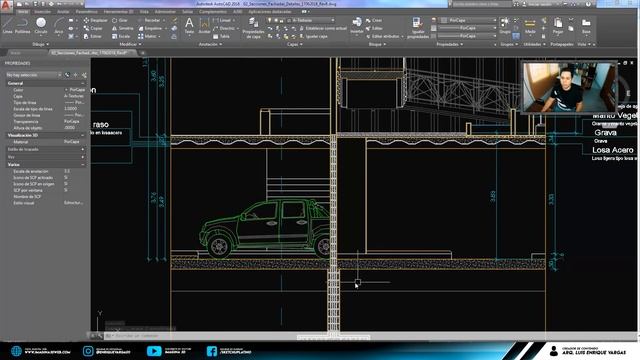Expand the Dibujo panel flyout

click(40, 44)
